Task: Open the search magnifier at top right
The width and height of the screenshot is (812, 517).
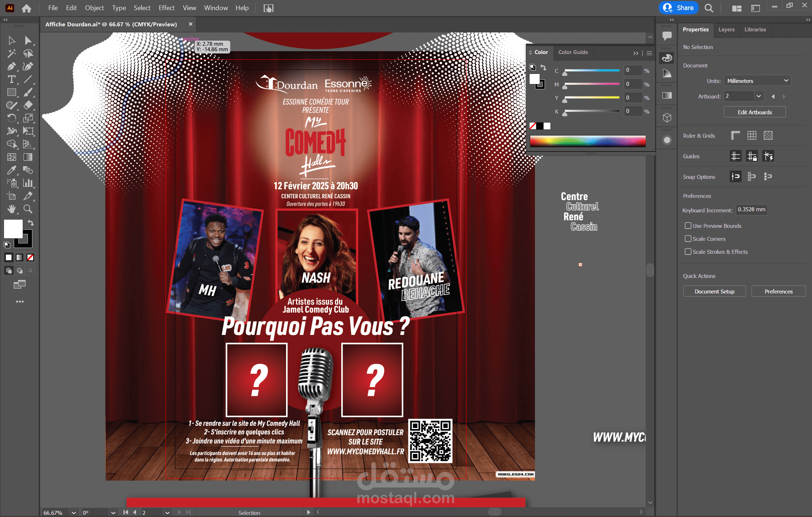Action: (x=709, y=8)
